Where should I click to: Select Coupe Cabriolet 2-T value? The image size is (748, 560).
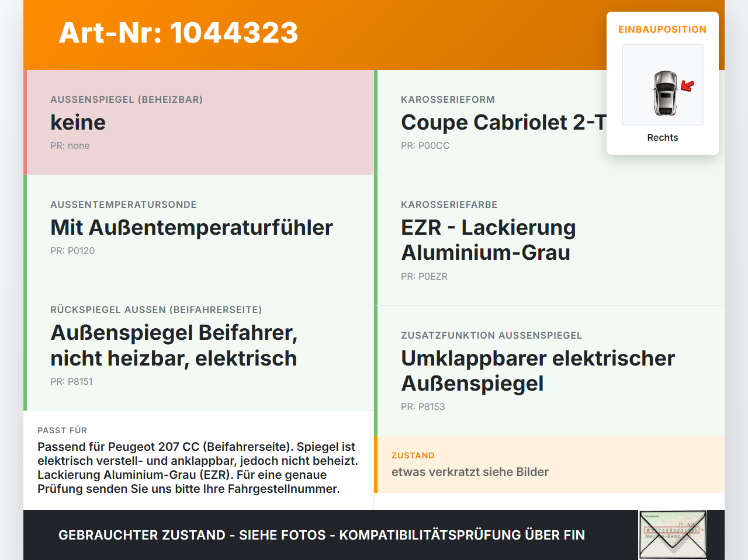tap(504, 122)
